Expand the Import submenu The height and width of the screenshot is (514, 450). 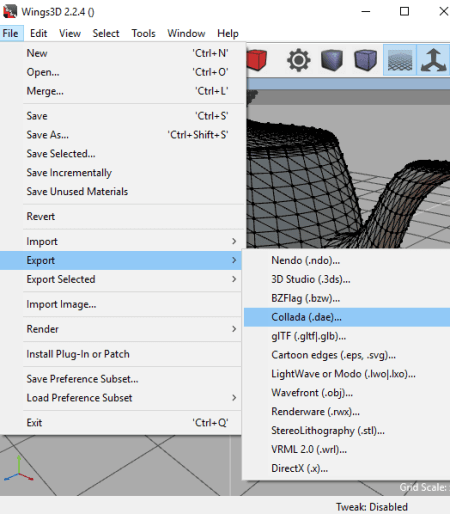tap(121, 241)
